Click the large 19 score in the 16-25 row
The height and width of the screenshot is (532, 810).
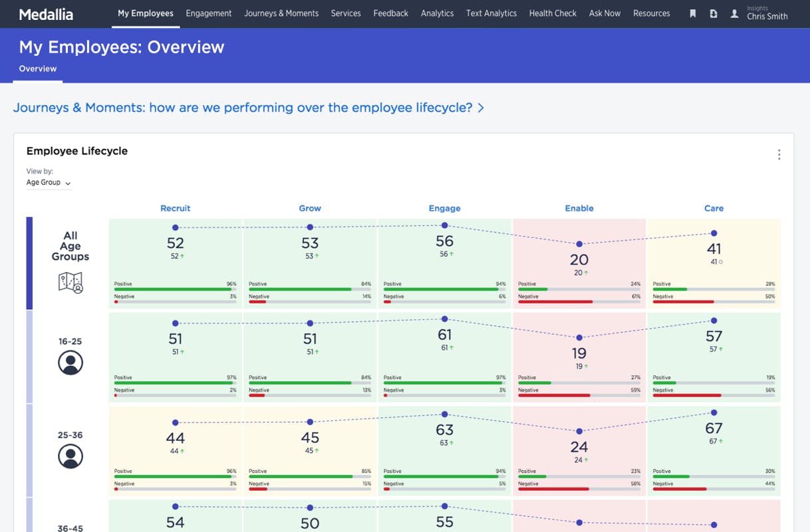click(x=579, y=354)
